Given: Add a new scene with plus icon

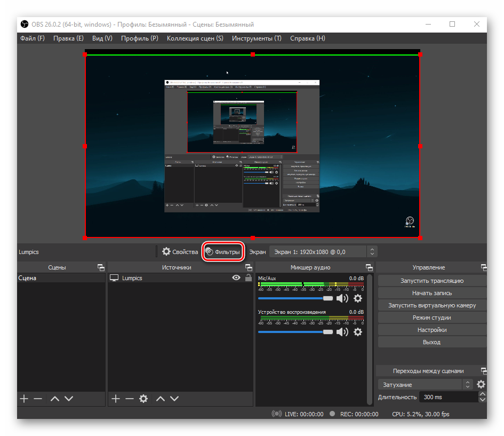Looking at the screenshot, I should (x=23, y=399).
